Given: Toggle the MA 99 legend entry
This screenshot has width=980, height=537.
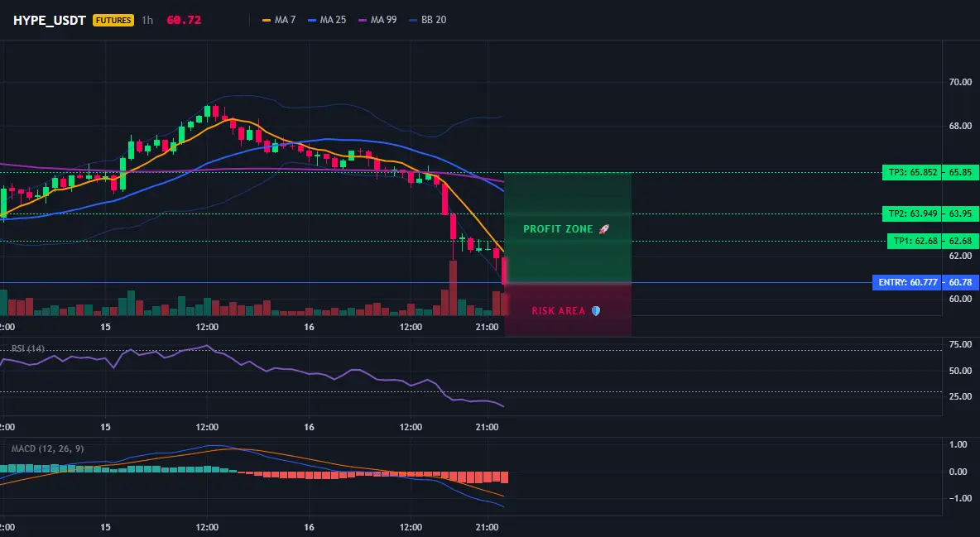Looking at the screenshot, I should tap(377, 20).
